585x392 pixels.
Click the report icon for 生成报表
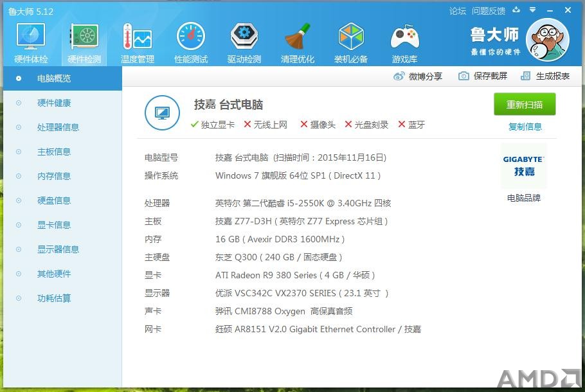click(x=525, y=76)
